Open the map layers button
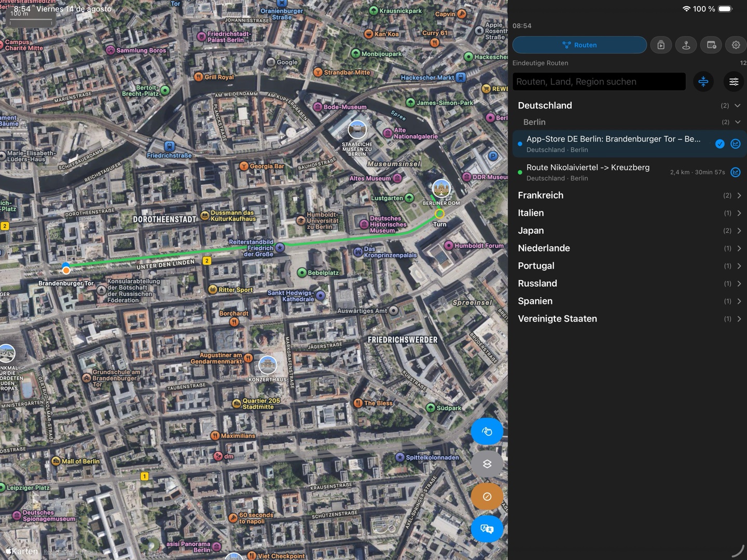 (487, 464)
